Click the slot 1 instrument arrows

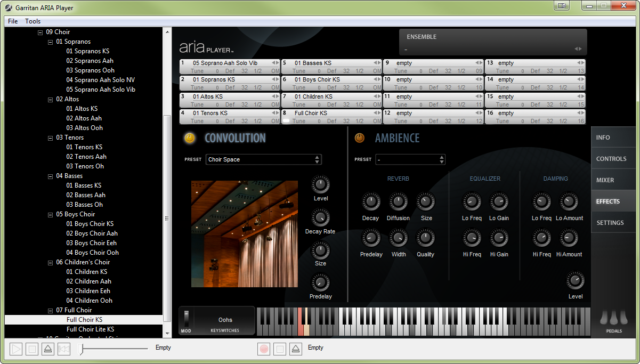coord(275,63)
